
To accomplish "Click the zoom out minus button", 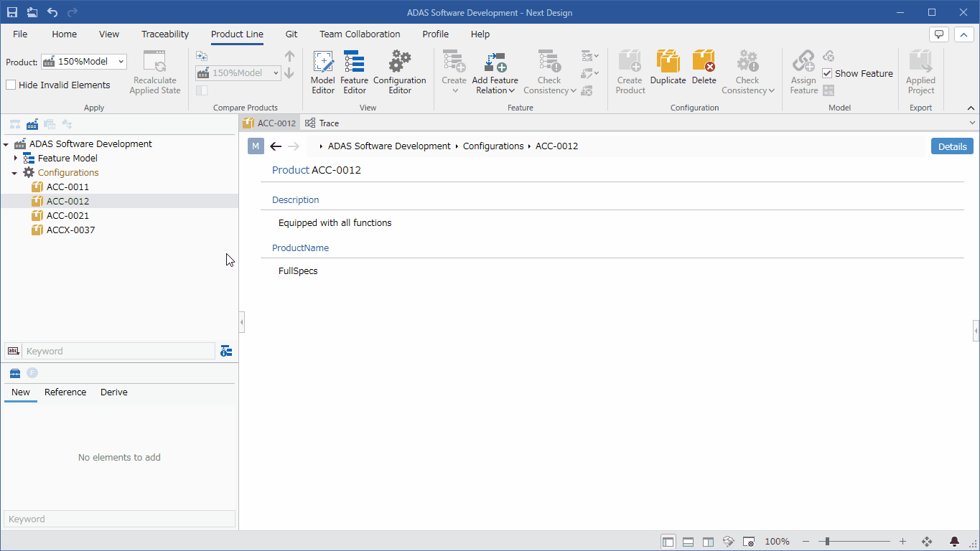I will point(806,542).
